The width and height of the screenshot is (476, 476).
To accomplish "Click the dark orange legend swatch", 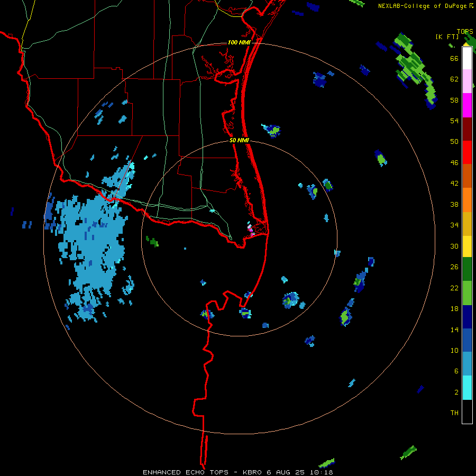I will pyautogui.click(x=467, y=176).
